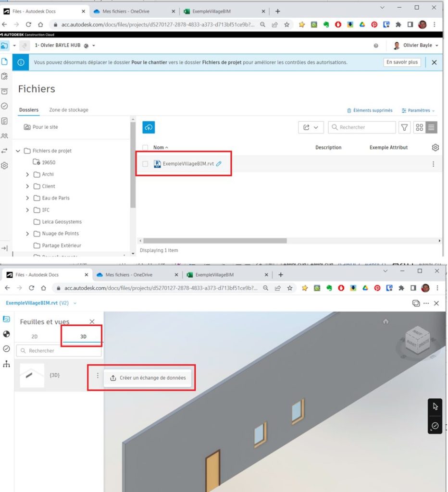This screenshot has width=448, height=492.
Task: Open column settings gear in table header
Action: [x=435, y=147]
